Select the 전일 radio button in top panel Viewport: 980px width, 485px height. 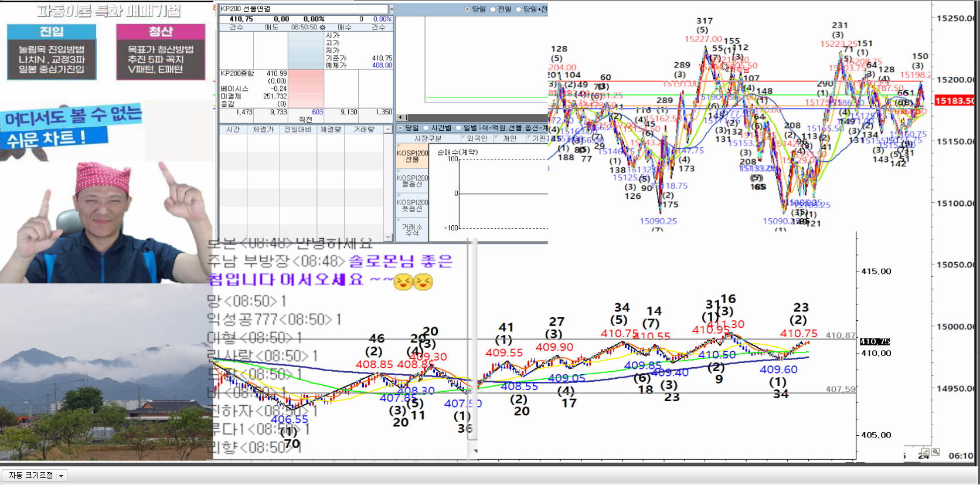click(493, 9)
